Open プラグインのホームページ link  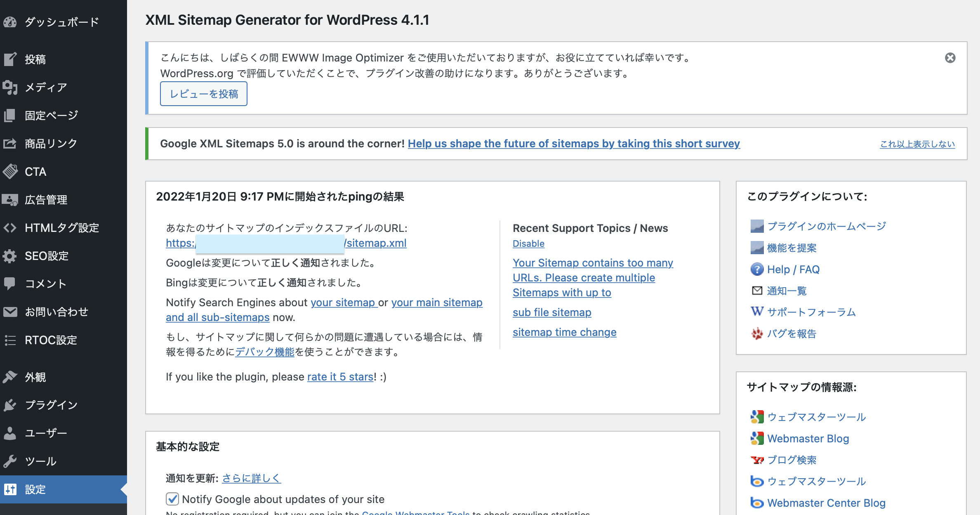click(x=827, y=226)
